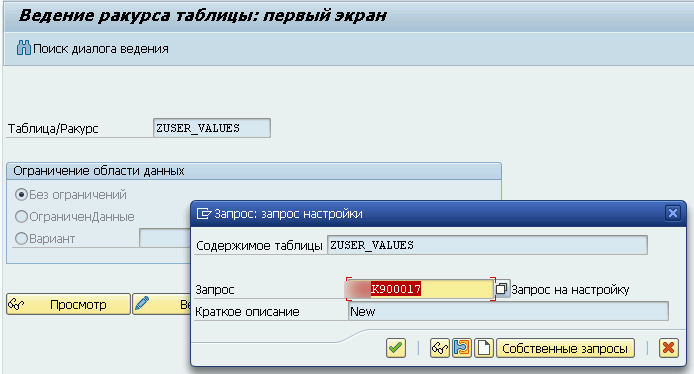Select the Без ограничений radio button
The width and height of the screenshot is (694, 374).
[x=21, y=194]
